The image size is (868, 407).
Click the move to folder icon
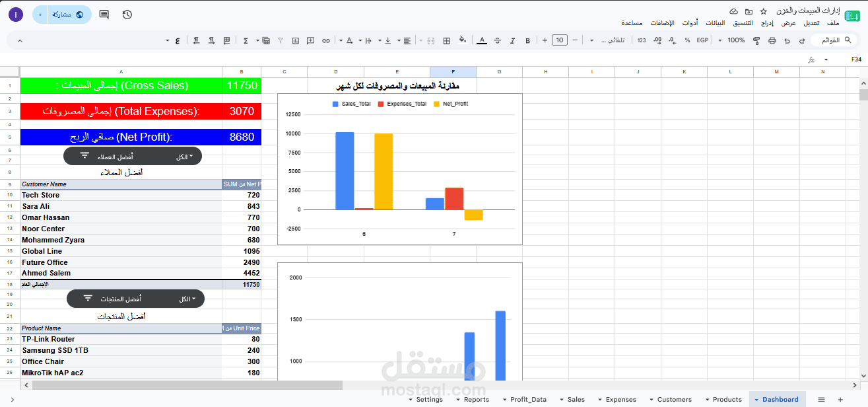[x=749, y=12]
